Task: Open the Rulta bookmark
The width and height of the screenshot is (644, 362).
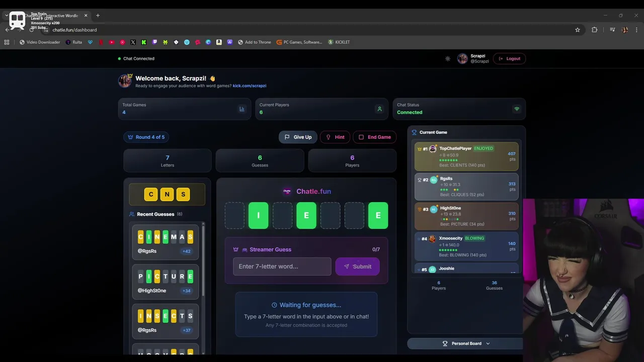Action: (73, 42)
